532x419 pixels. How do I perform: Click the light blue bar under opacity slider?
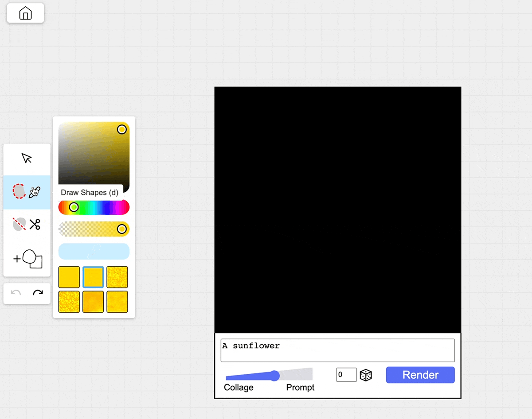[94, 251]
